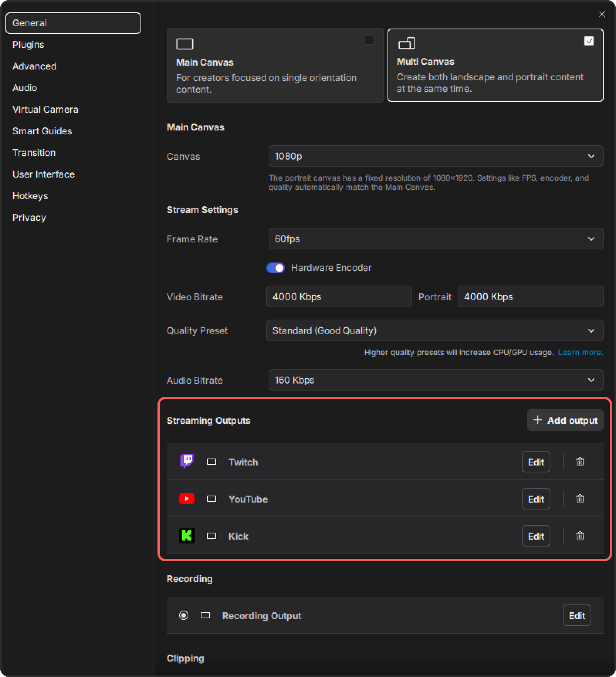Open the Quality Preset dropdown
The width and height of the screenshot is (616, 677).
point(434,331)
